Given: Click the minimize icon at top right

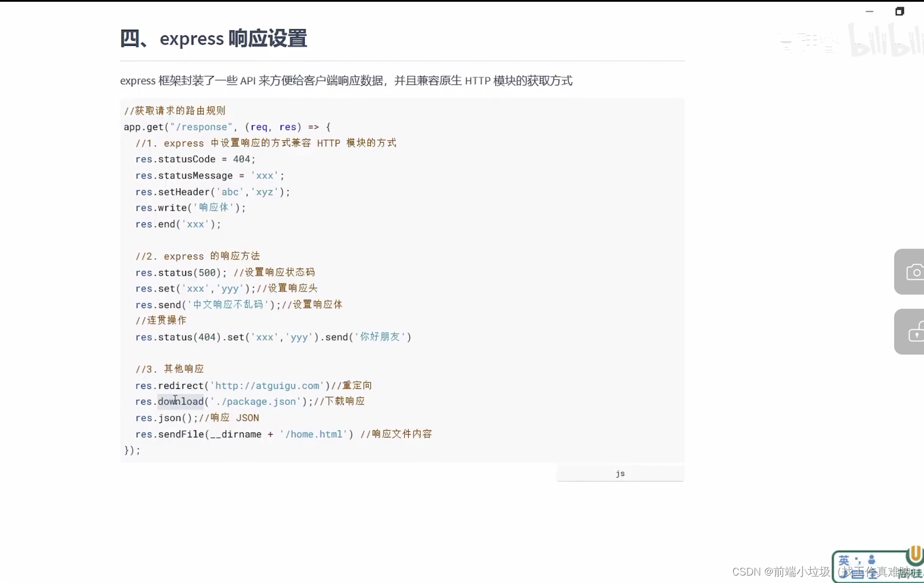Looking at the screenshot, I should coord(870,11).
